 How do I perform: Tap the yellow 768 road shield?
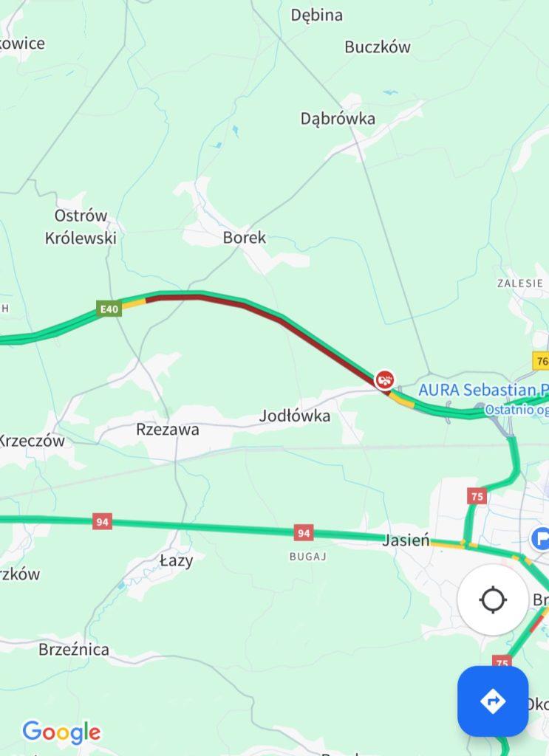541,360
